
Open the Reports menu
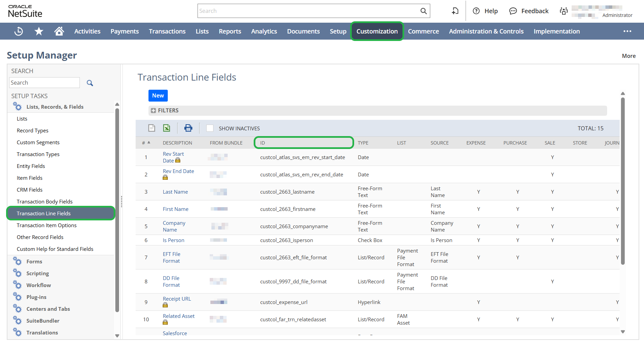coord(230,31)
